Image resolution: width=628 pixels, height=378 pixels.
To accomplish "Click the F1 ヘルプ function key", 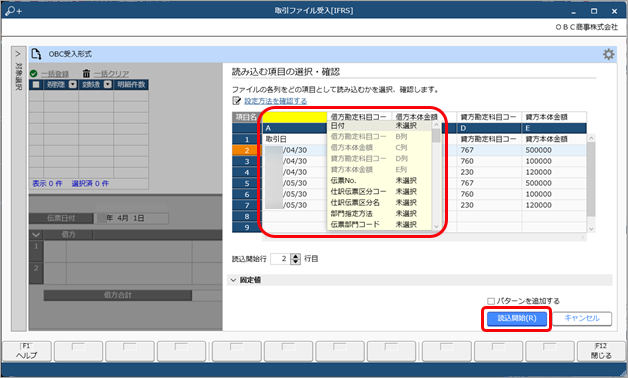I will [27, 351].
